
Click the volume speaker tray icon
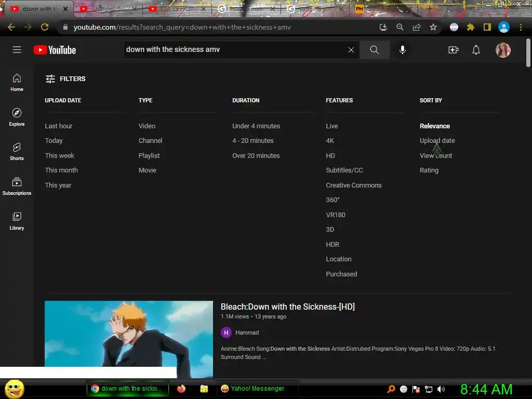click(441, 389)
